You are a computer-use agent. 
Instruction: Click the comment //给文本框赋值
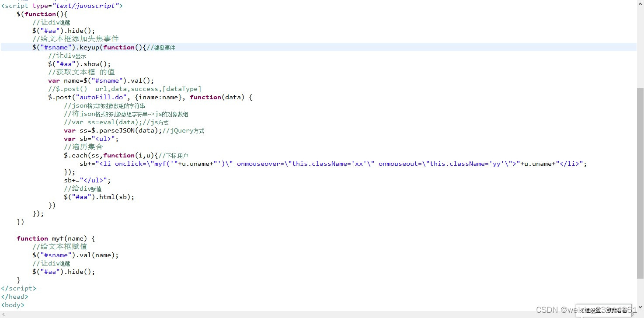pos(60,247)
